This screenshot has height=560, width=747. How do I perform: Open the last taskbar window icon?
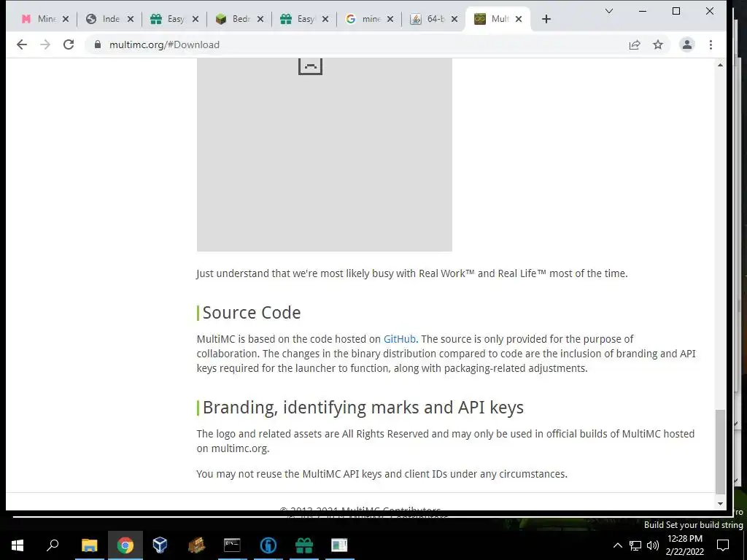(339, 545)
